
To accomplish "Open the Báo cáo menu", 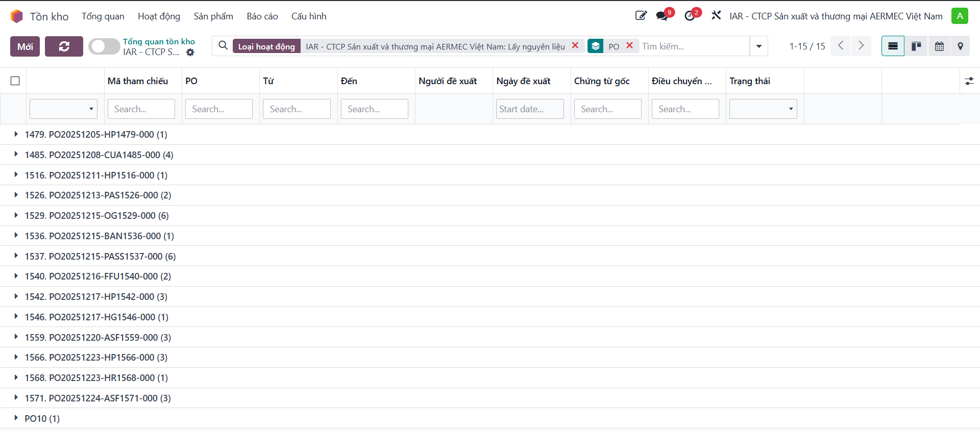I will [262, 16].
